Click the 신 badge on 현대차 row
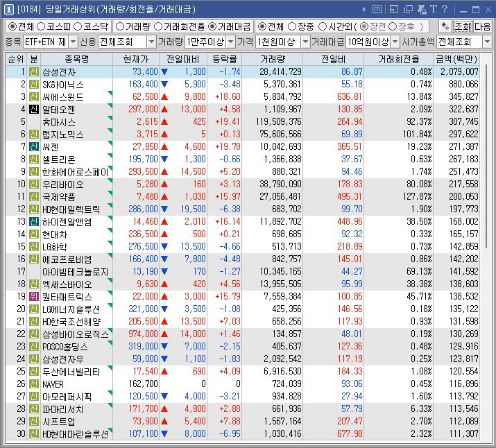 pyautogui.click(x=34, y=234)
